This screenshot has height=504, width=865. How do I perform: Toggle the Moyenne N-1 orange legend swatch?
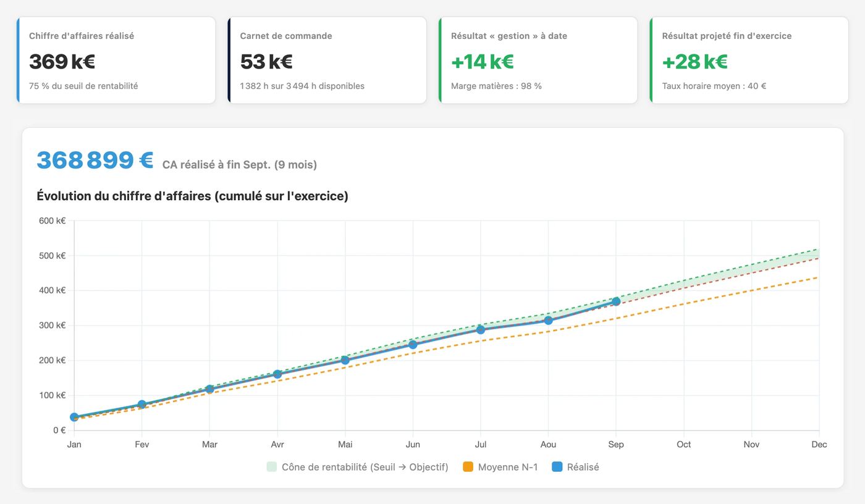pos(468,467)
